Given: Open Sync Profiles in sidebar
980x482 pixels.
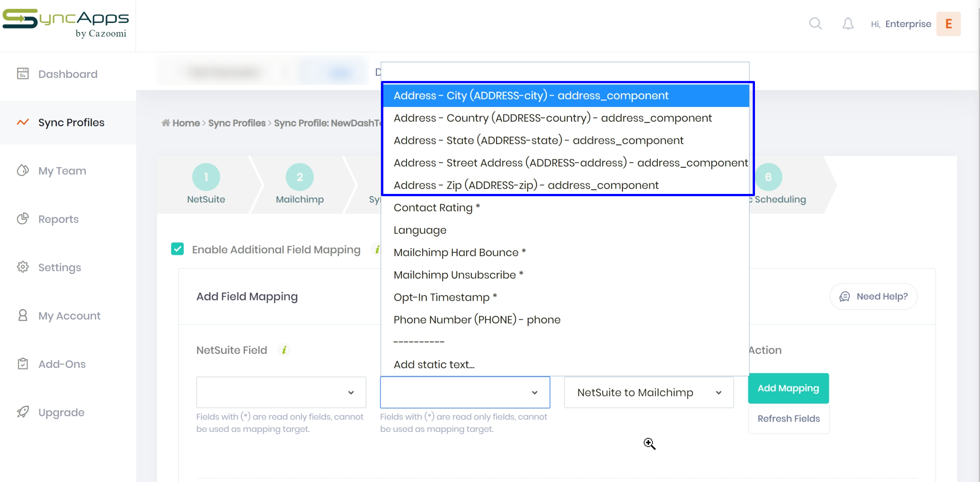Looking at the screenshot, I should (68, 122).
